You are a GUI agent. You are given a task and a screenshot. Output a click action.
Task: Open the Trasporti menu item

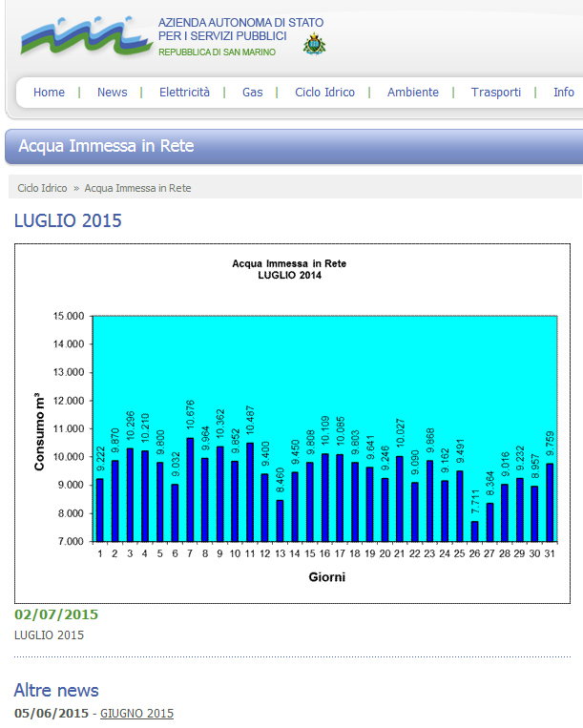tap(495, 93)
